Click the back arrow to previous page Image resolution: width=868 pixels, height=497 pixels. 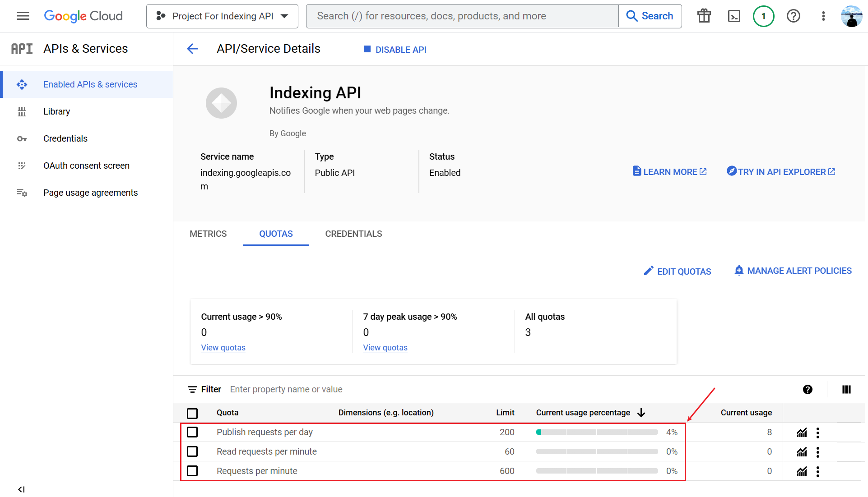pos(192,49)
